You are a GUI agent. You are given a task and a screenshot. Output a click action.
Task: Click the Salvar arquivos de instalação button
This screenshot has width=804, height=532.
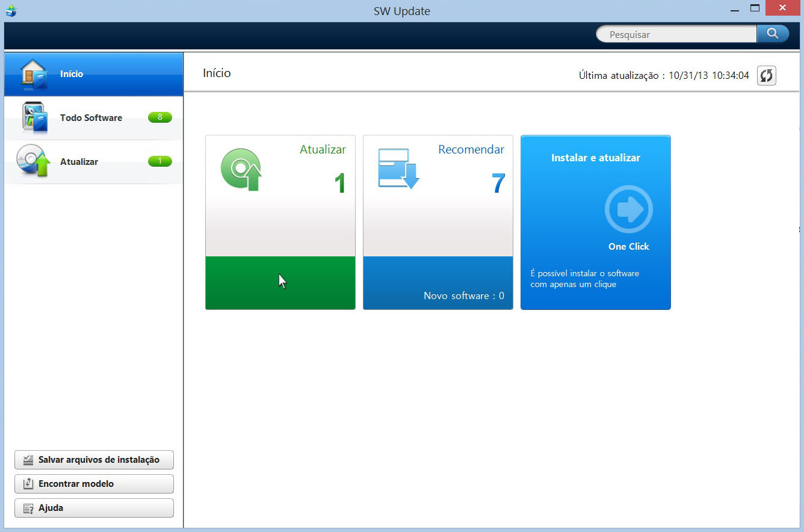pyautogui.click(x=94, y=460)
